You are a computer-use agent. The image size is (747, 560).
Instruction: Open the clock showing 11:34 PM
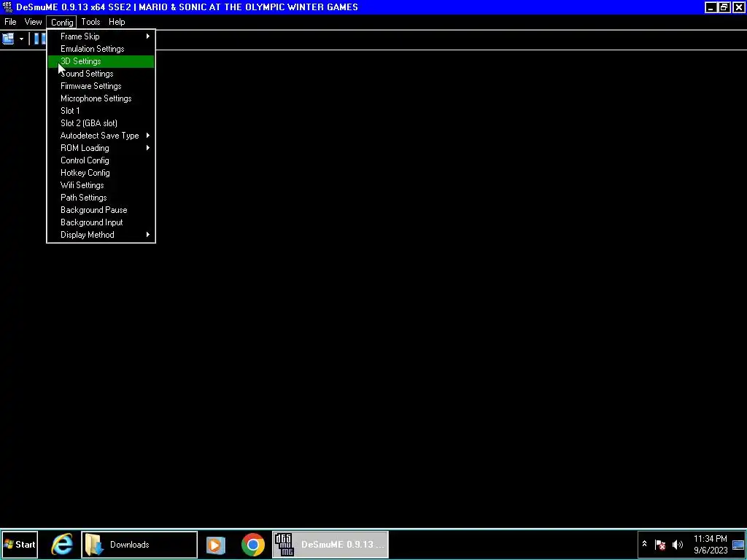click(711, 544)
